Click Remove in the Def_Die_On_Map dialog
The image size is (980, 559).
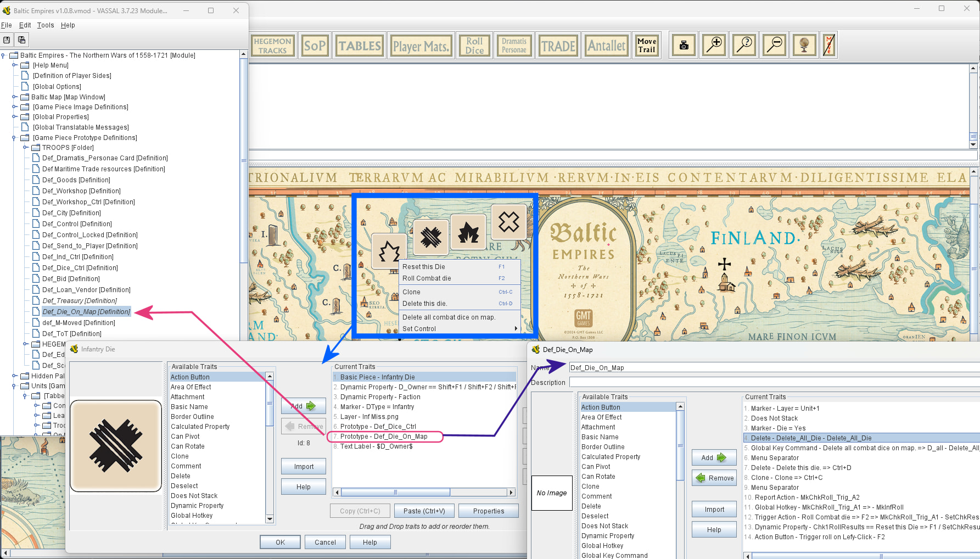(714, 478)
